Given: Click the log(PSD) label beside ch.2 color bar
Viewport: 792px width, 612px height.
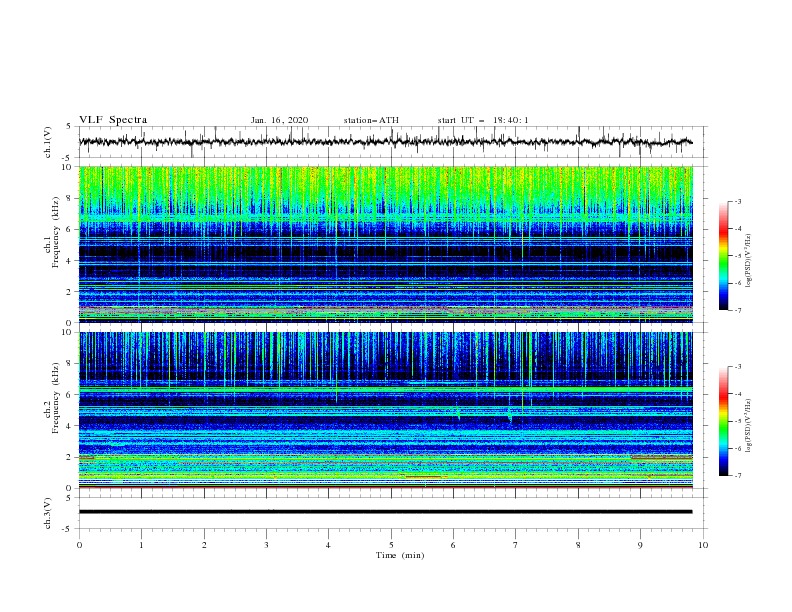Looking at the screenshot, I should (750, 426).
